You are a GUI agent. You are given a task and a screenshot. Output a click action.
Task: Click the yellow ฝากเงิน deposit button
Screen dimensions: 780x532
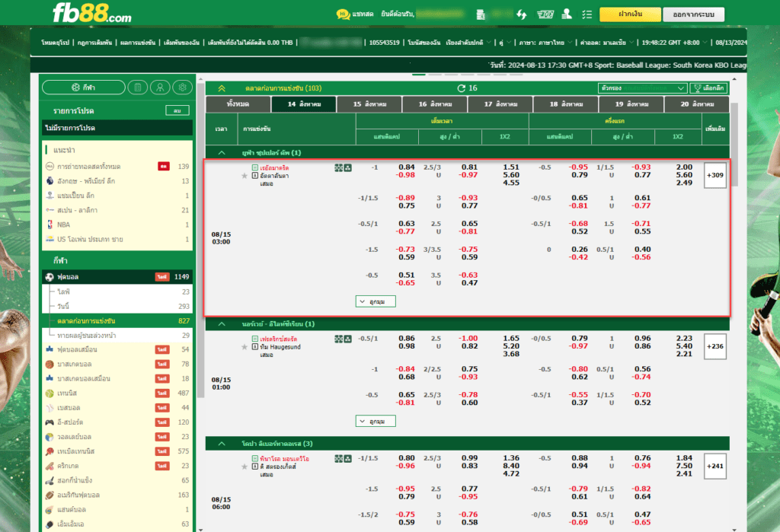630,14
